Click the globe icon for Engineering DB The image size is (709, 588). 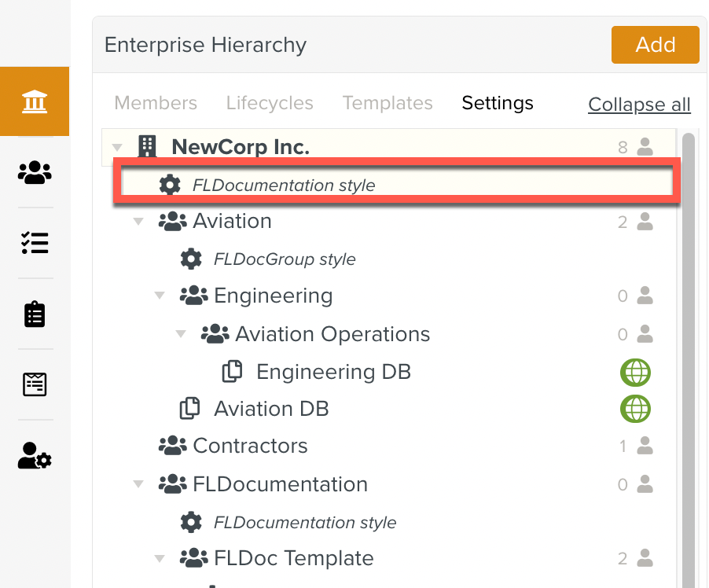coord(635,372)
